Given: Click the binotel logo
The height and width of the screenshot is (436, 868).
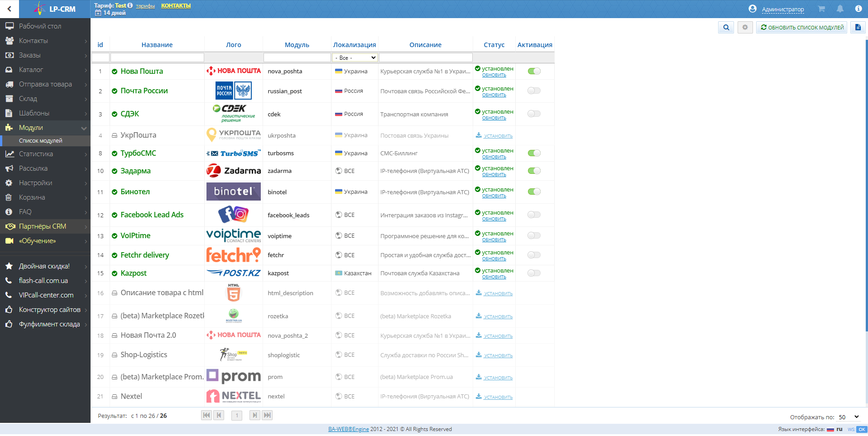Looking at the screenshot, I should (234, 192).
